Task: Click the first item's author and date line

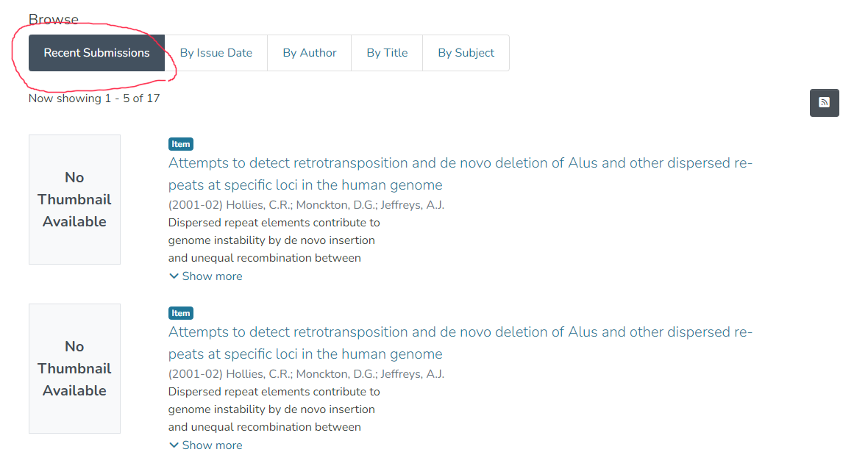Action: click(306, 205)
